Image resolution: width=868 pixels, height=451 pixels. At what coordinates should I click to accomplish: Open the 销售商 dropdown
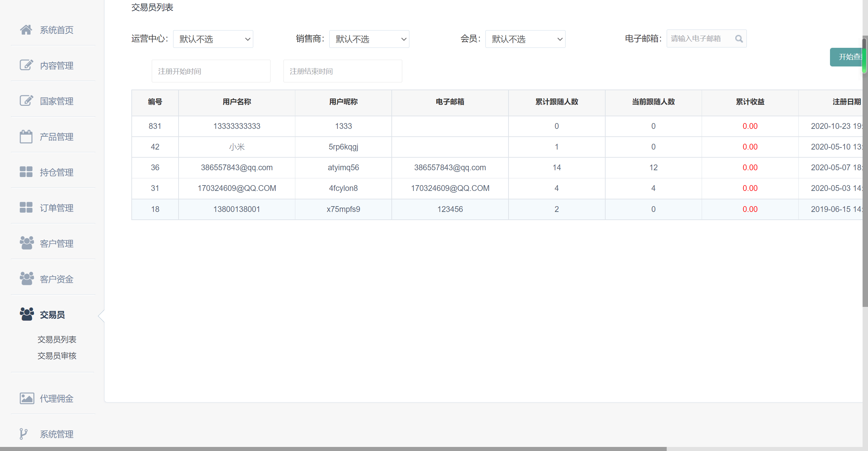click(369, 39)
